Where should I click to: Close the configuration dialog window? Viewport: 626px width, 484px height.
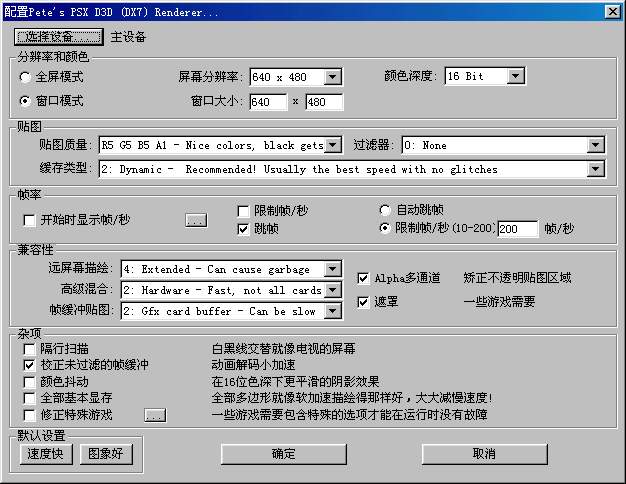[x=611, y=11]
